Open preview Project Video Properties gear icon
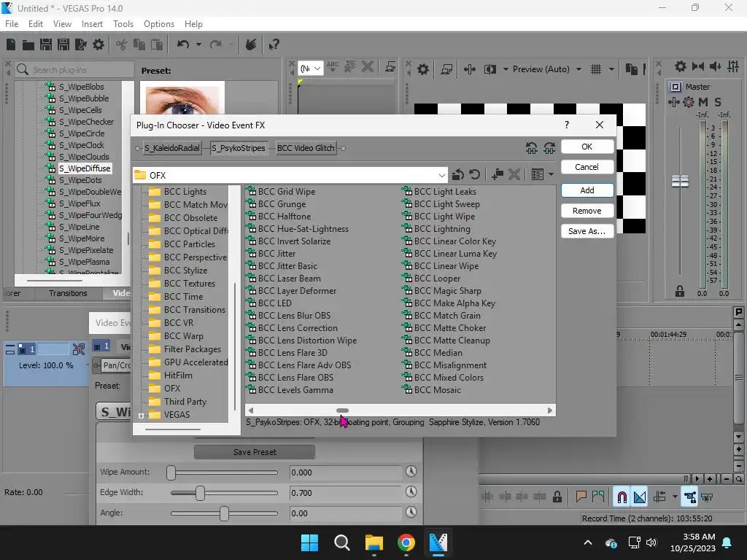The image size is (747, 560). pos(423,69)
